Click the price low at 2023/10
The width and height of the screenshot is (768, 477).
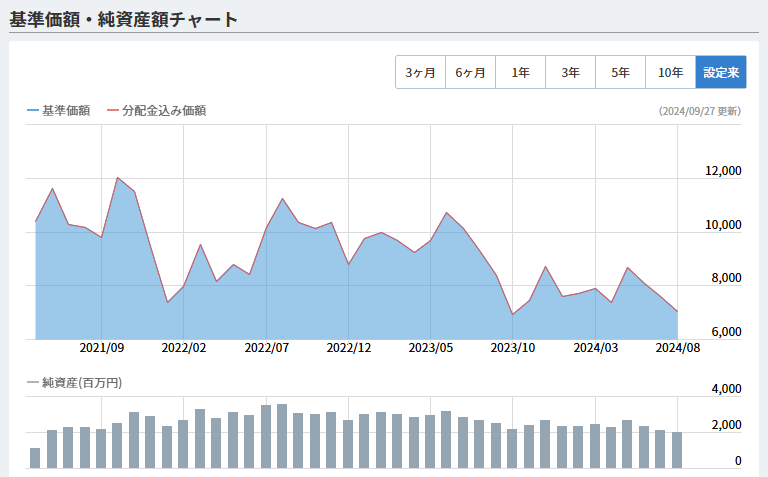click(513, 314)
